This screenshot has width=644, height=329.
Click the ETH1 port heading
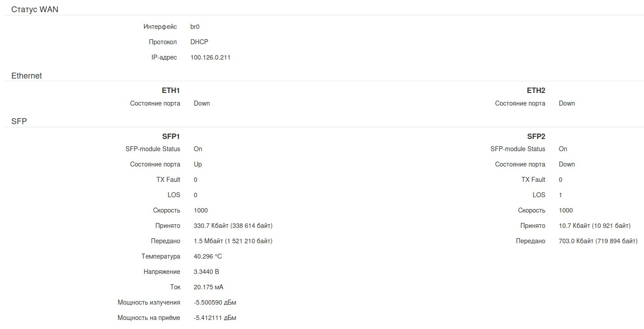tap(171, 91)
